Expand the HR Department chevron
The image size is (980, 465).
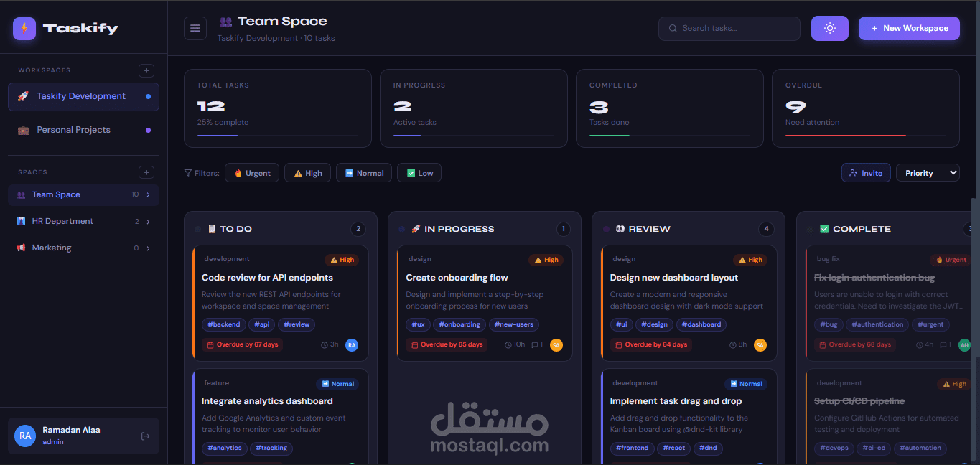pos(148,221)
